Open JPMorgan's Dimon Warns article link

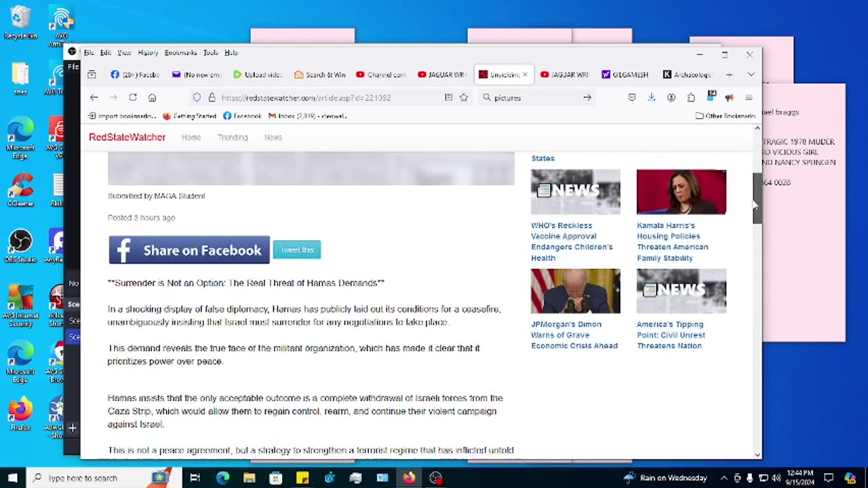pos(574,335)
